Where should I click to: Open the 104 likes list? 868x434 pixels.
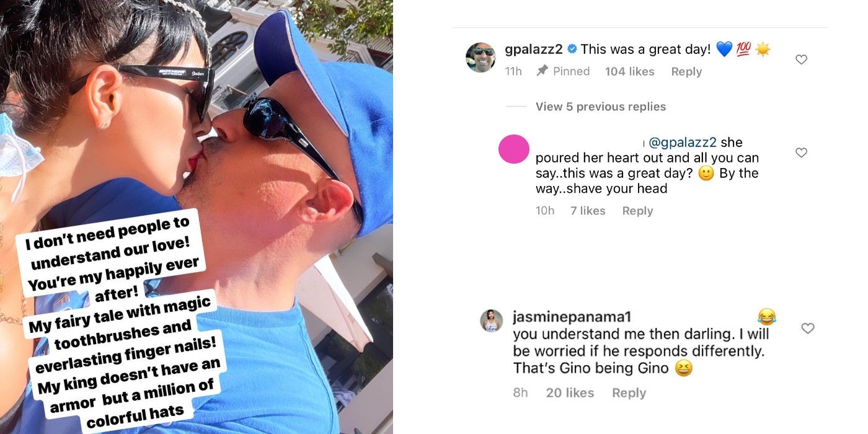click(629, 71)
